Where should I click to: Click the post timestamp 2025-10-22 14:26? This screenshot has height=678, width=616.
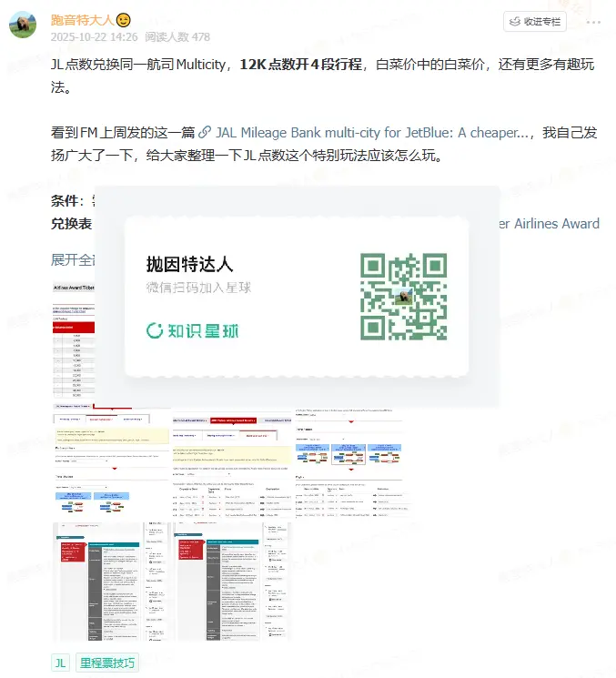(x=94, y=37)
